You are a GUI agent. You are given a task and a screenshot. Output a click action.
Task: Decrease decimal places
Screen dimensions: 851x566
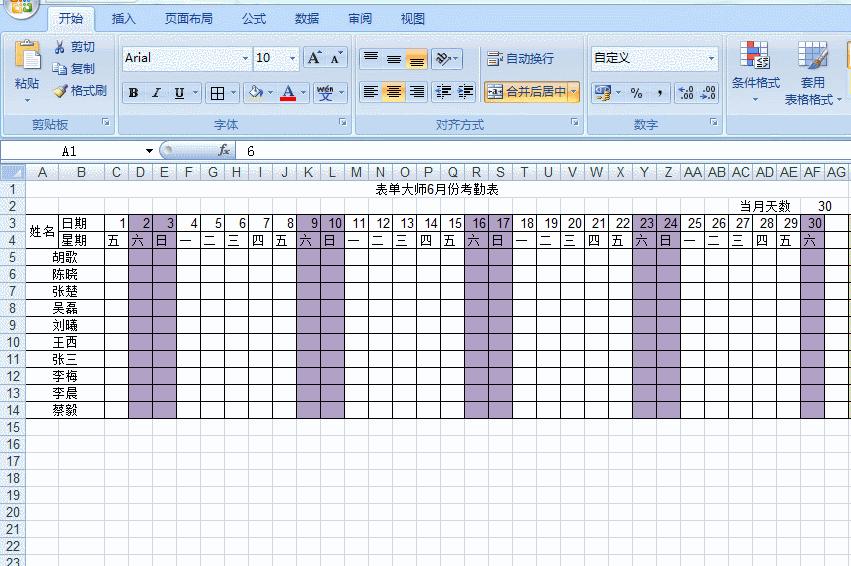(x=708, y=93)
